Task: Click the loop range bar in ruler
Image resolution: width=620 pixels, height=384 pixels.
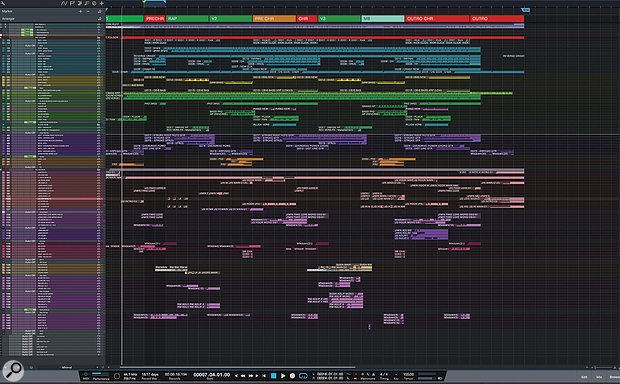Action: 154,1
